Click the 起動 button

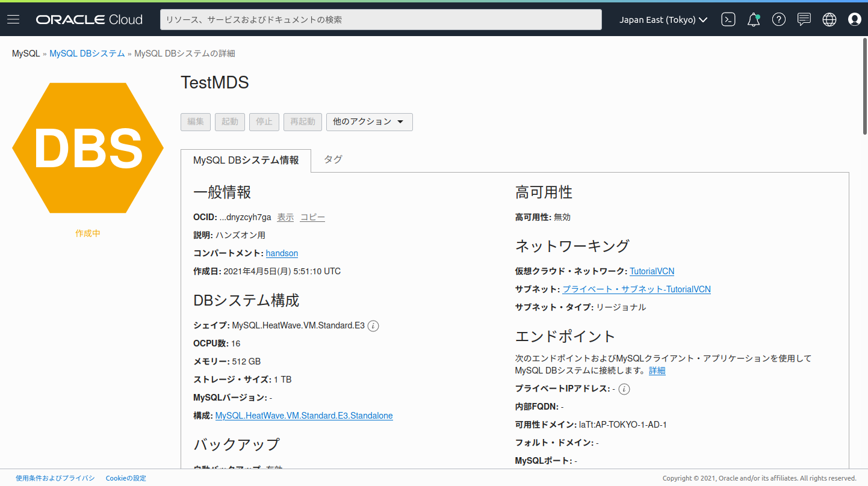point(230,121)
